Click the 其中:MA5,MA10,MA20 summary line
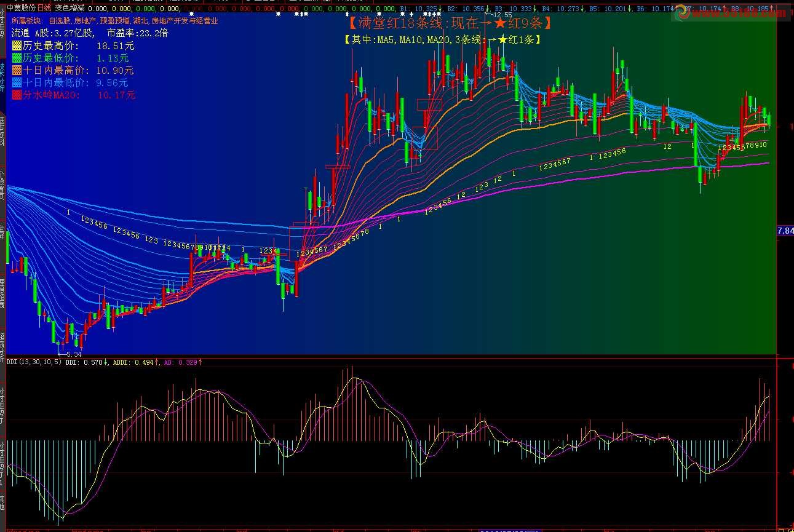Viewport: 794px width, 532px height. 443,39
